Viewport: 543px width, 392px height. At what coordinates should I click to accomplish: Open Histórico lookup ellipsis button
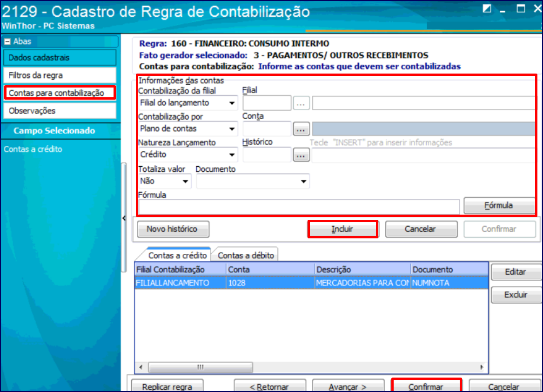pyautogui.click(x=301, y=155)
